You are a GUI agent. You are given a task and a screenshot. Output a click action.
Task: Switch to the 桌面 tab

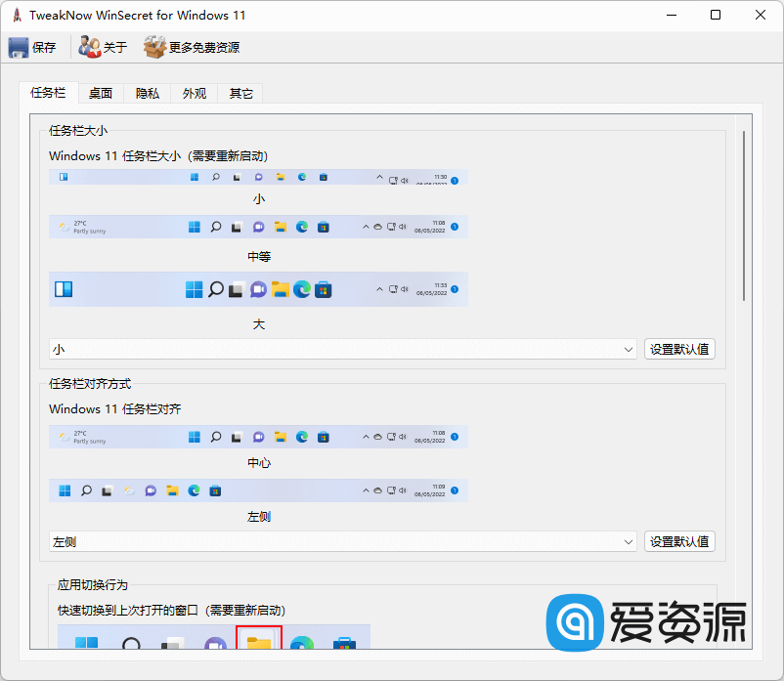[x=100, y=93]
